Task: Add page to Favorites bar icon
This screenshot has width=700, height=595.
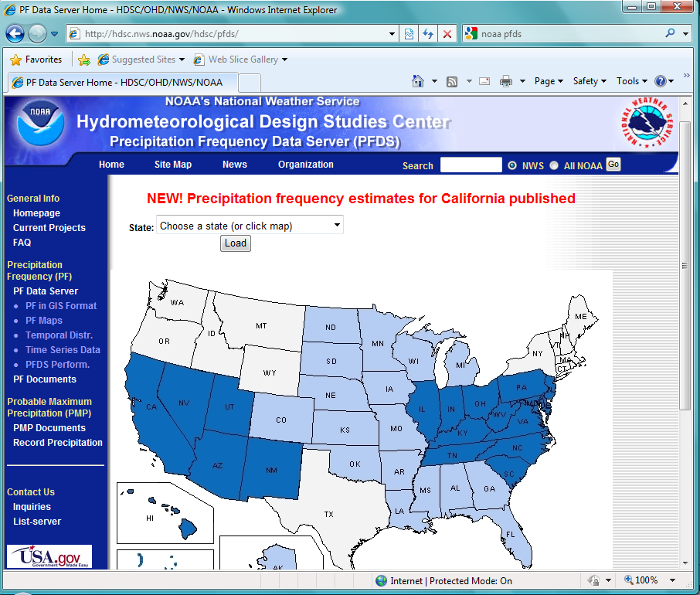Action: 84,59
